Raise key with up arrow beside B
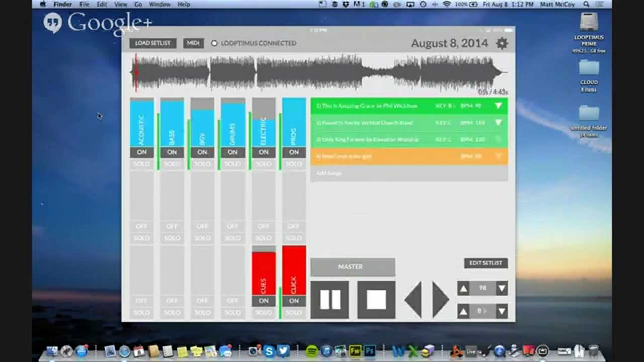644x362 pixels. point(463,311)
